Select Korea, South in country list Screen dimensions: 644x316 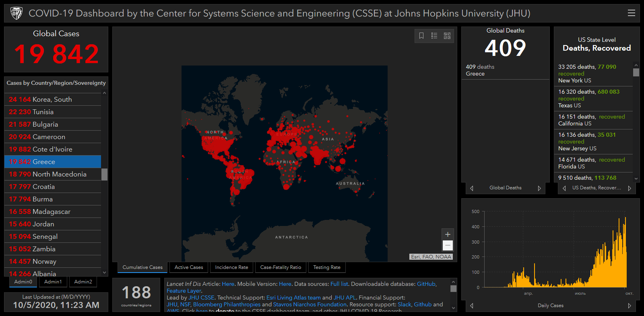(53, 99)
